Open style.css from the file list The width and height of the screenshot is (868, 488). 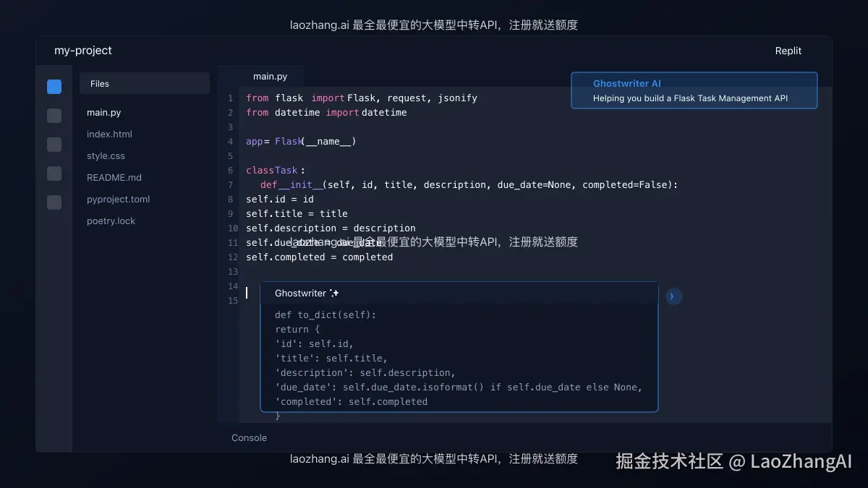[106, 155]
